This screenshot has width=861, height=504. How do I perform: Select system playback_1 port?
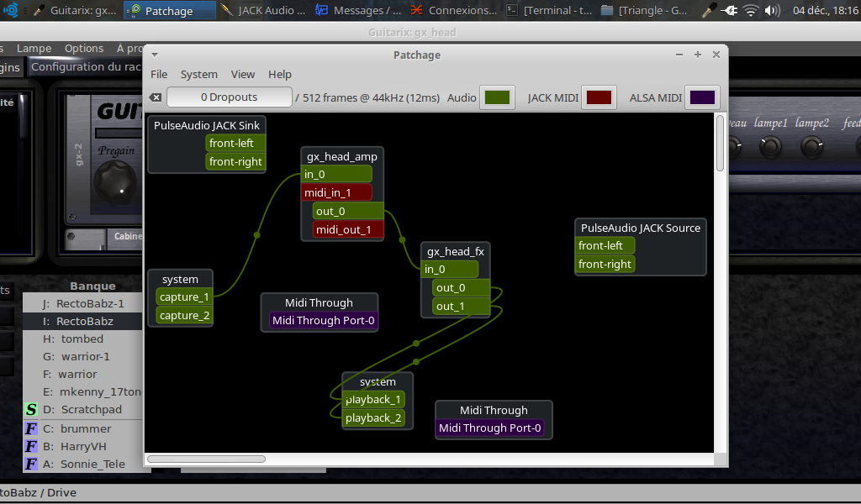[x=373, y=400]
